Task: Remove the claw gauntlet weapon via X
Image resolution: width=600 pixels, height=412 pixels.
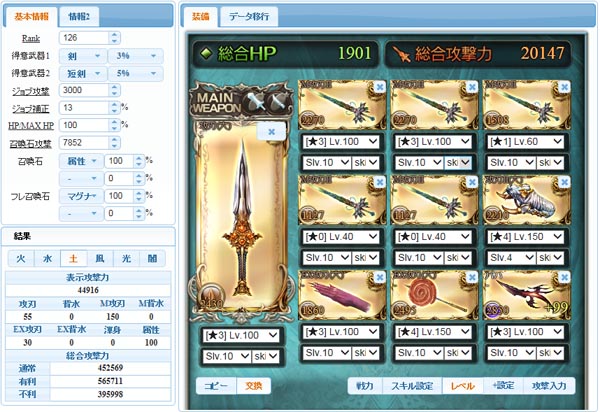Action: point(564,182)
